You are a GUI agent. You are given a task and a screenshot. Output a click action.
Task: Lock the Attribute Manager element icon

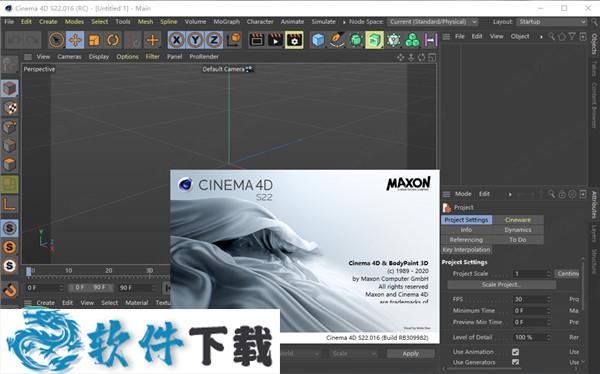click(x=562, y=194)
